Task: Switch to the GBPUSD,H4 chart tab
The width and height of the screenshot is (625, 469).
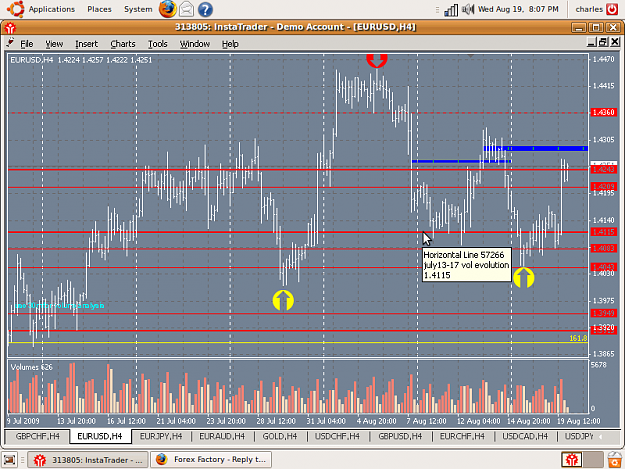Action: [x=400, y=436]
